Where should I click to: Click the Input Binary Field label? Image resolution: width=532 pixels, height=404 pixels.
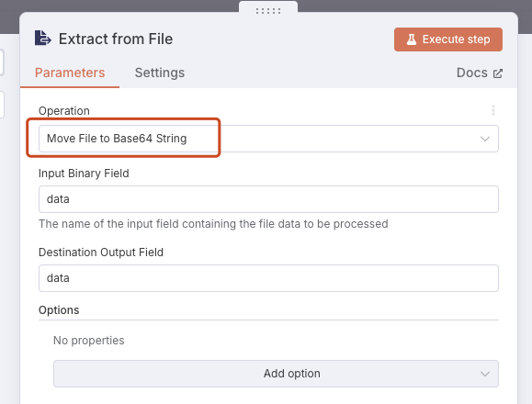84,174
